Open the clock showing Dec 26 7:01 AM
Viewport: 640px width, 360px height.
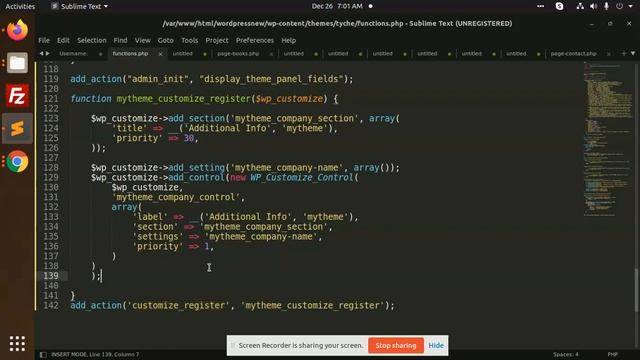(337, 6)
